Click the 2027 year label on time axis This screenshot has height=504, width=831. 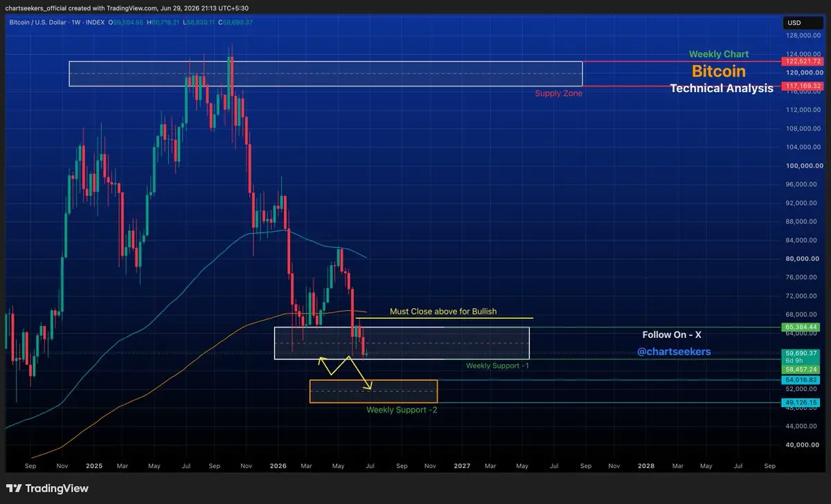coord(462,466)
